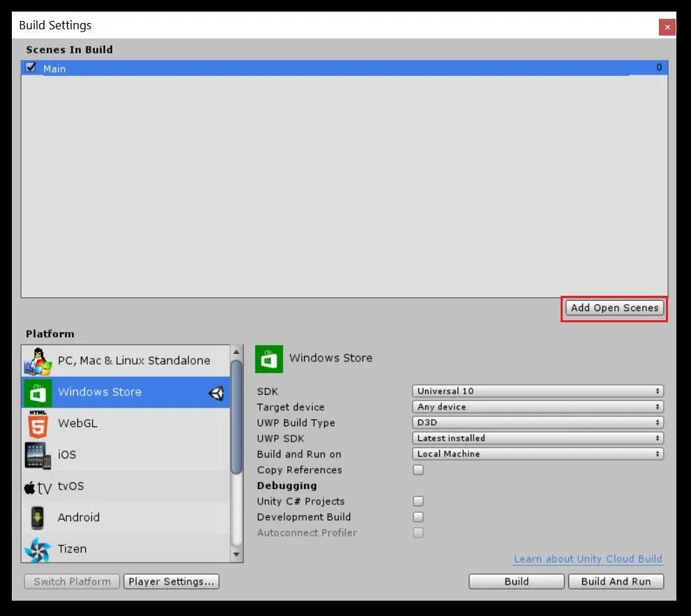This screenshot has width=691, height=616.
Task: Toggle the Autoconnect Profiler checkbox
Action: pyautogui.click(x=418, y=533)
